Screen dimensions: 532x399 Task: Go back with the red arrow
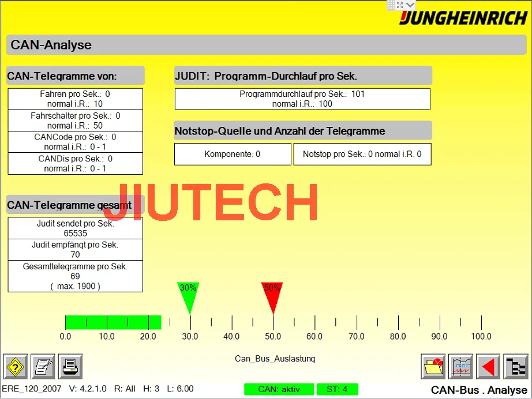pyautogui.click(x=488, y=367)
